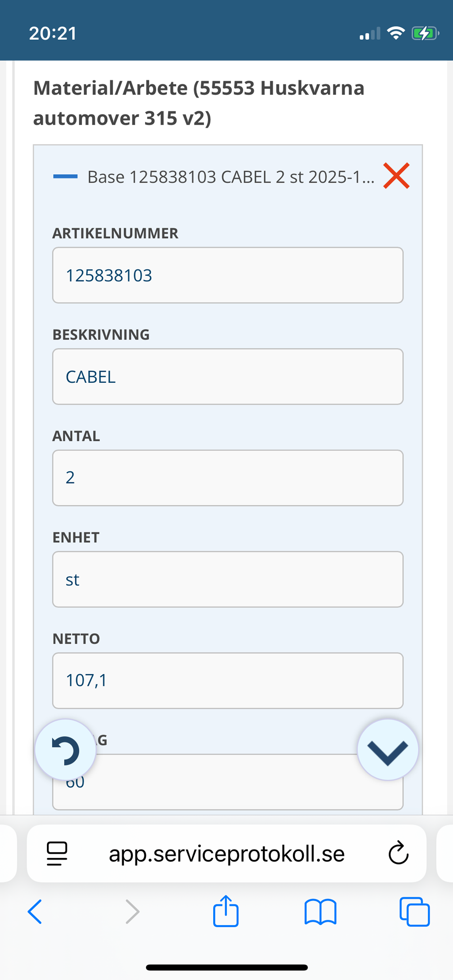Open the Safari tabs overview icon
Screen dimensions: 453x980
(x=415, y=911)
